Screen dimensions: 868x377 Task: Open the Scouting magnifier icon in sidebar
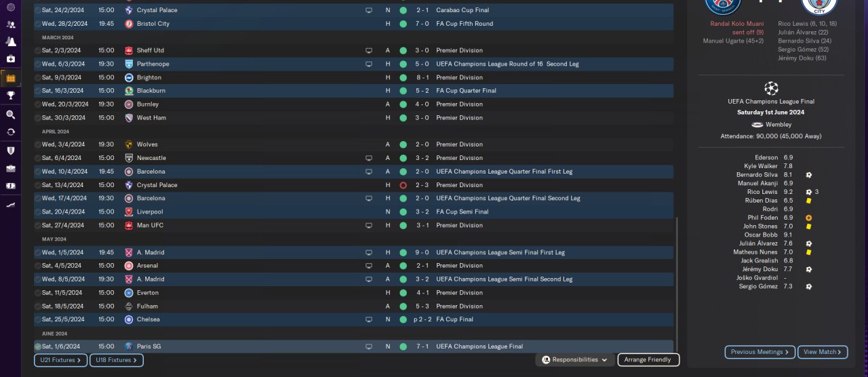[x=10, y=115]
